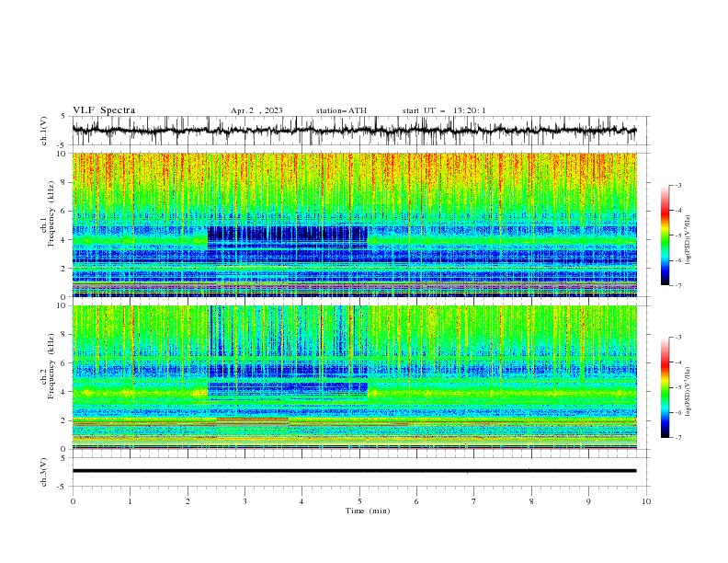This screenshot has width=728, height=563.
Task: Click the "station=ATH" header label
Action: pyautogui.click(x=341, y=110)
